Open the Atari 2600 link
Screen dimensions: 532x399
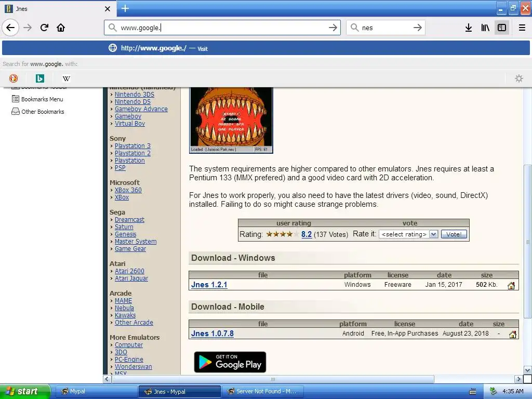pos(129,271)
